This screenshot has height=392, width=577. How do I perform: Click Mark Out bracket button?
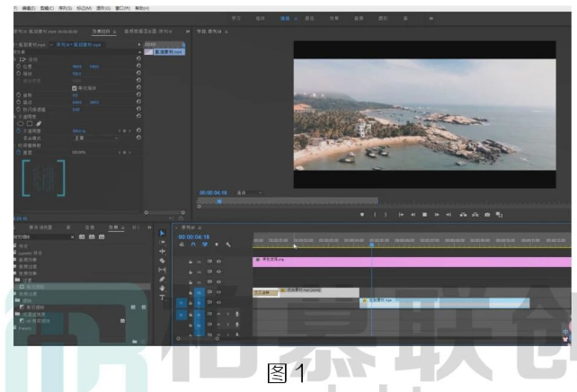click(386, 215)
